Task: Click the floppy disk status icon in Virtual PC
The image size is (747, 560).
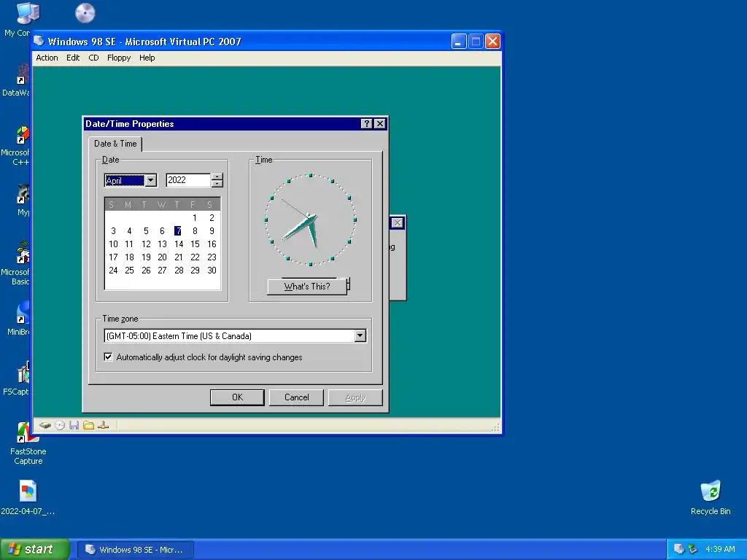Action: point(74,425)
